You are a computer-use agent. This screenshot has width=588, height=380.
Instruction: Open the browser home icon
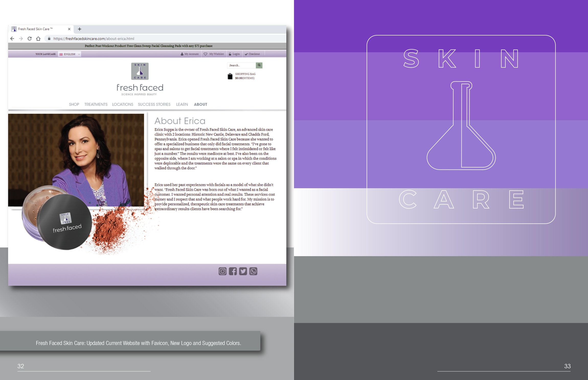pyautogui.click(x=38, y=39)
